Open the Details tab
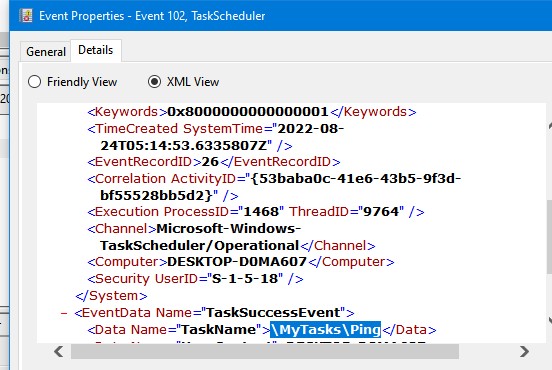Screen dimensions: 552x370 click(x=96, y=50)
